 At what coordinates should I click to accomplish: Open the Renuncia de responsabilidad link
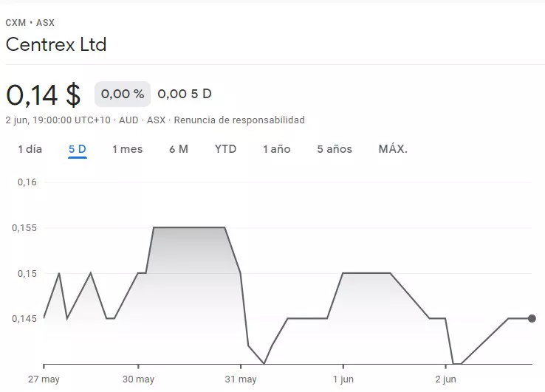tap(239, 120)
